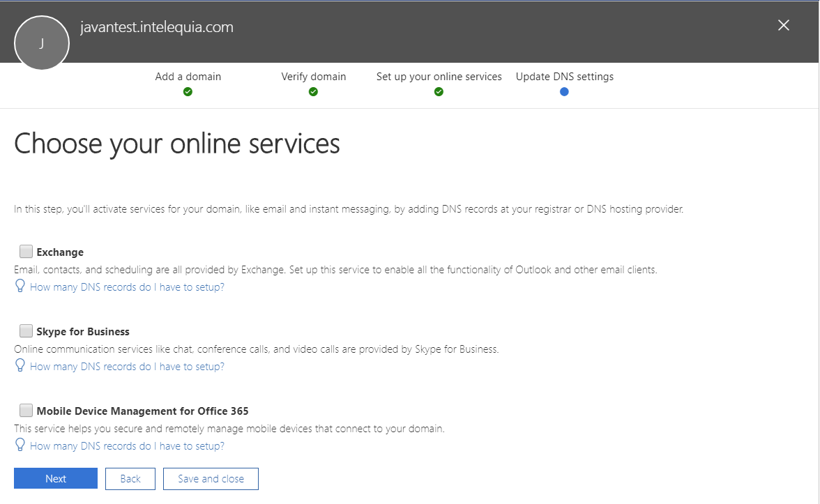The image size is (820, 504).
Task: Check Mobile Device Management for Office 365
Action: (x=26, y=410)
